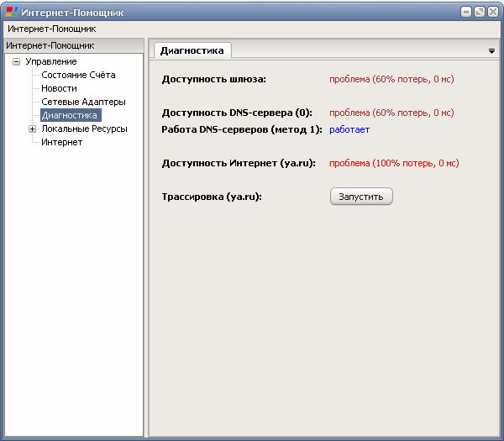The height and width of the screenshot is (441, 504).
Task: Click the Интернет-Помощник app icon in the title bar
Action: pos(12,12)
